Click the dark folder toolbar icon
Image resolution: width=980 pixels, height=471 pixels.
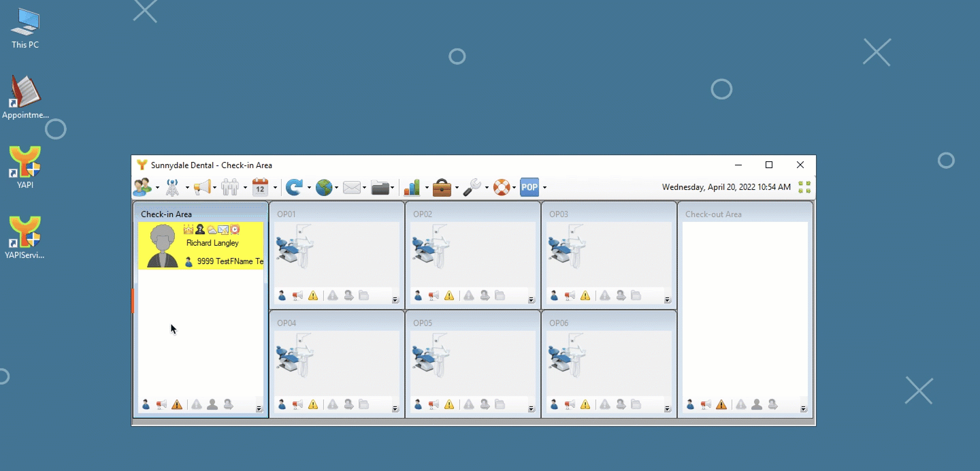pos(380,187)
